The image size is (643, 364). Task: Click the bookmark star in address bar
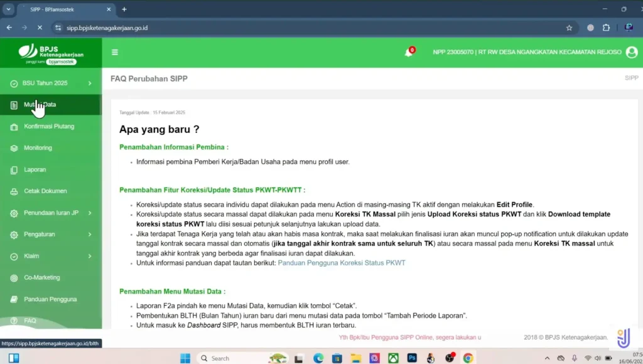coord(569,28)
